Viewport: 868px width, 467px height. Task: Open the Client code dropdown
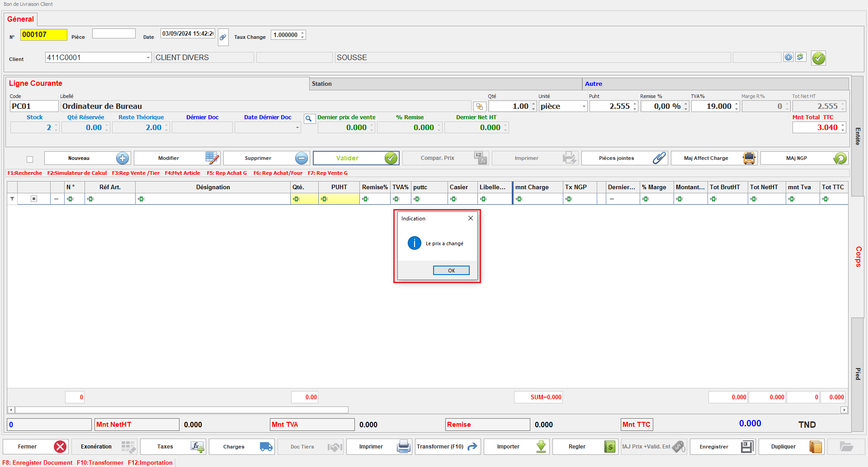148,57
